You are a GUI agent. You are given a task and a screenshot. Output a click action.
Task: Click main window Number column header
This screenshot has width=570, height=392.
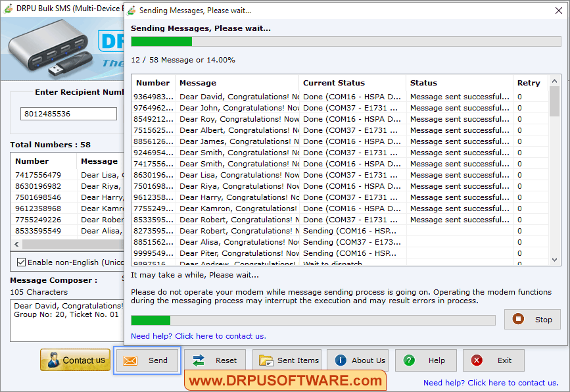[x=43, y=161]
